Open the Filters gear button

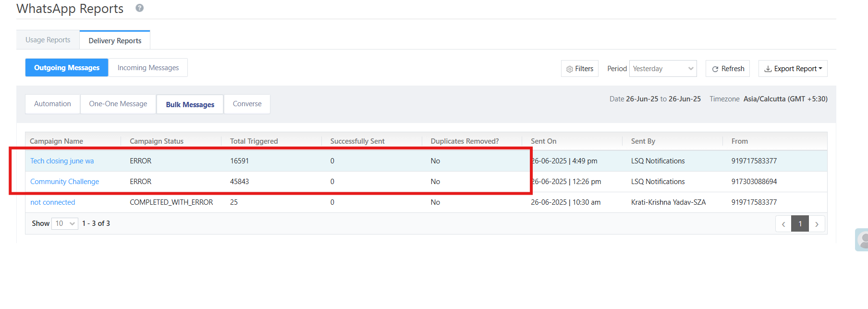point(579,69)
